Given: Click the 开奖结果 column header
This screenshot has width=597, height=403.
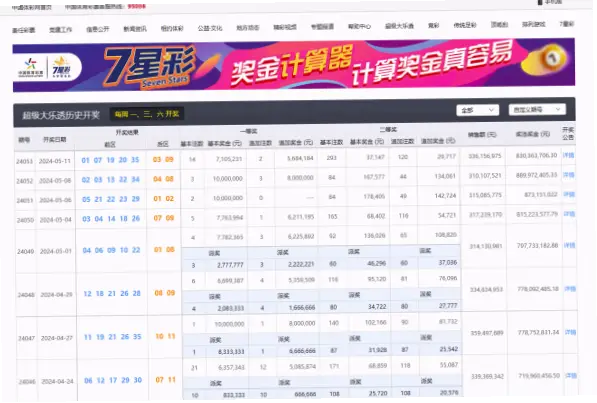Looking at the screenshot, I should click(127, 133).
